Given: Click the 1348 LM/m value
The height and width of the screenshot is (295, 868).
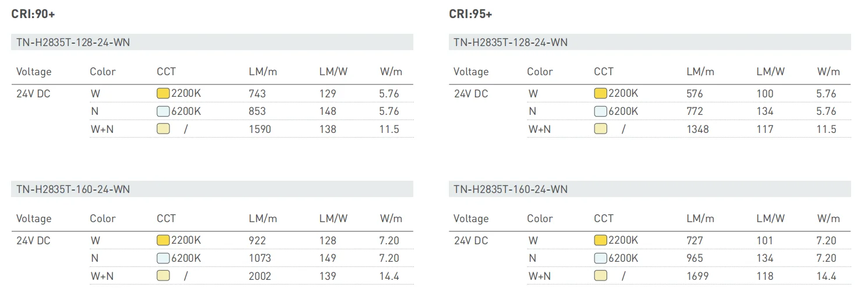Looking at the screenshot, I should [697, 129].
